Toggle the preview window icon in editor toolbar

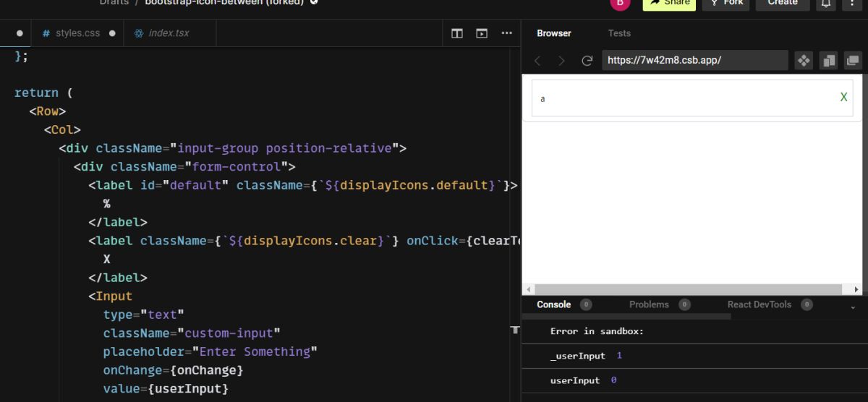tap(482, 33)
